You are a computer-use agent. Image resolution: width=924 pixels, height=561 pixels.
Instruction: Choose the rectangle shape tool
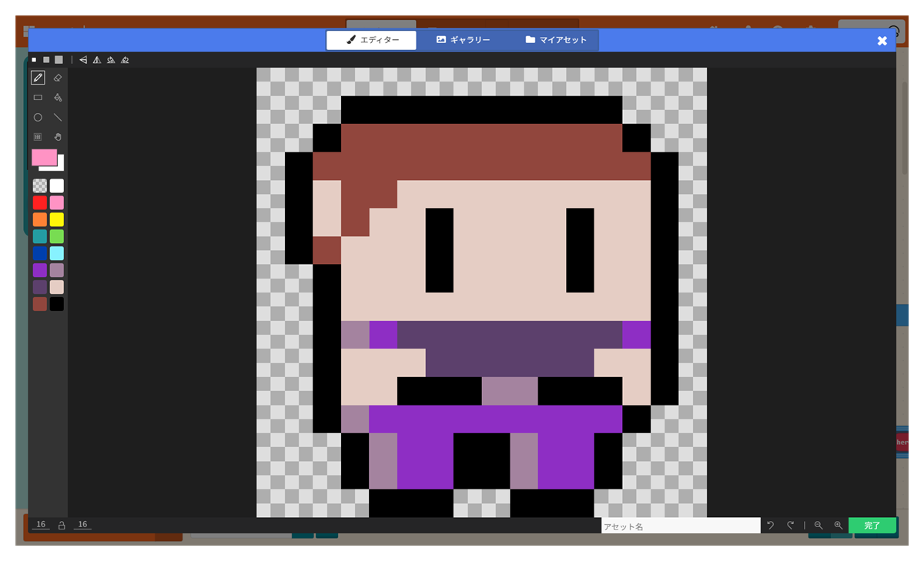point(38,98)
